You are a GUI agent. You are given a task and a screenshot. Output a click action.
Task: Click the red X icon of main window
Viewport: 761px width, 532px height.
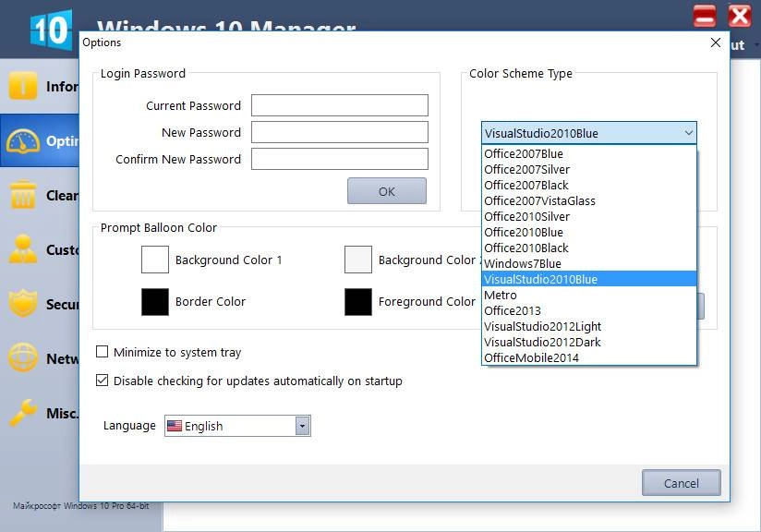(739, 17)
